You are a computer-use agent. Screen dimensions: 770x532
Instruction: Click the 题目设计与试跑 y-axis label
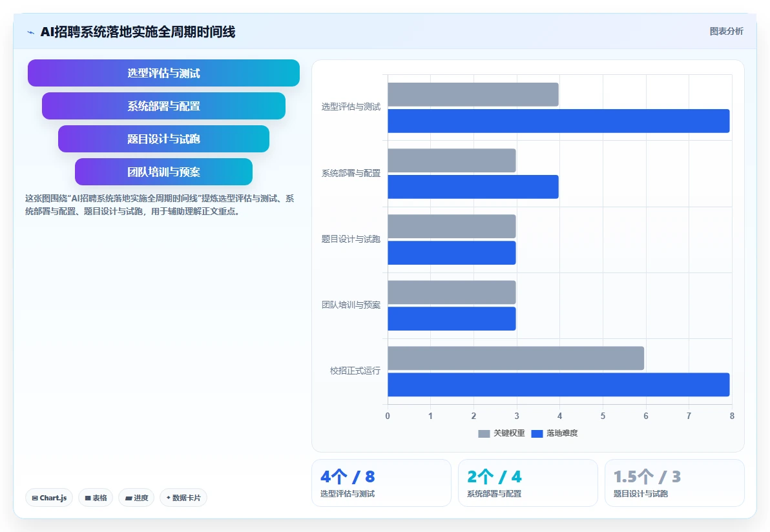pyautogui.click(x=351, y=239)
